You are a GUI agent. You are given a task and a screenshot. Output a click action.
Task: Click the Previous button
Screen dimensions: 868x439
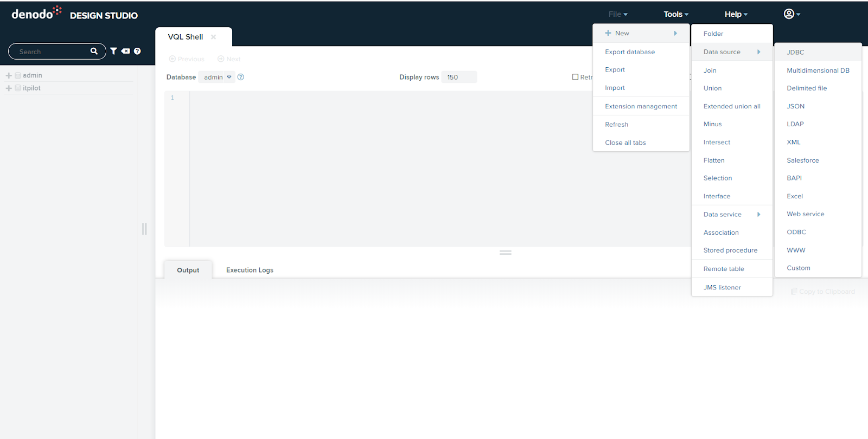point(187,59)
